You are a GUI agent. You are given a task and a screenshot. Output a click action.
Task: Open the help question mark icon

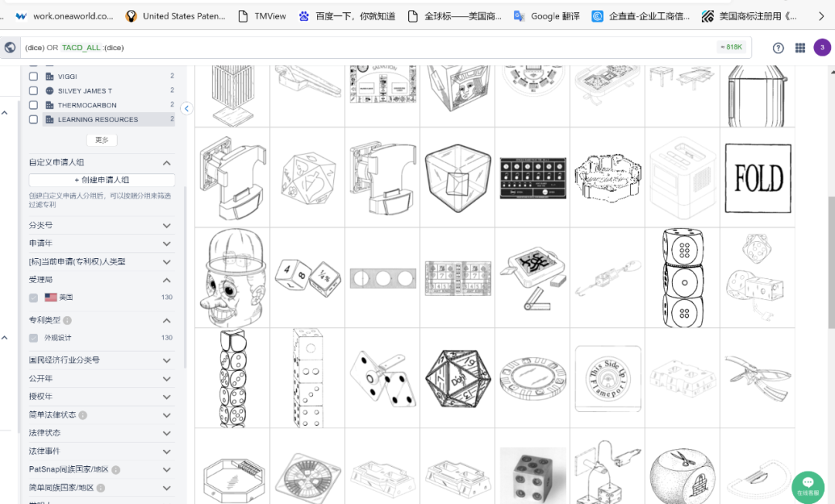click(778, 48)
